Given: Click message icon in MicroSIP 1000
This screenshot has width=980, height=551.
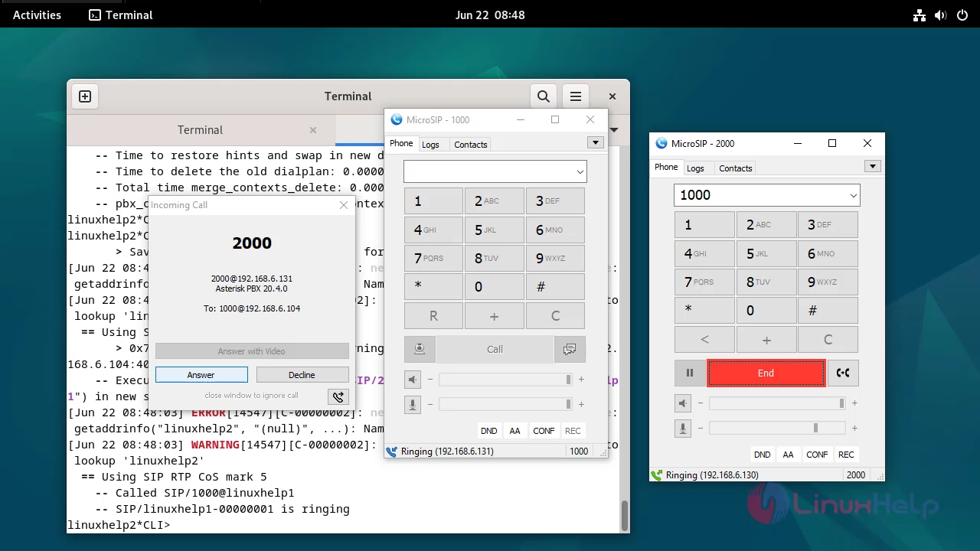Looking at the screenshot, I should coord(570,349).
